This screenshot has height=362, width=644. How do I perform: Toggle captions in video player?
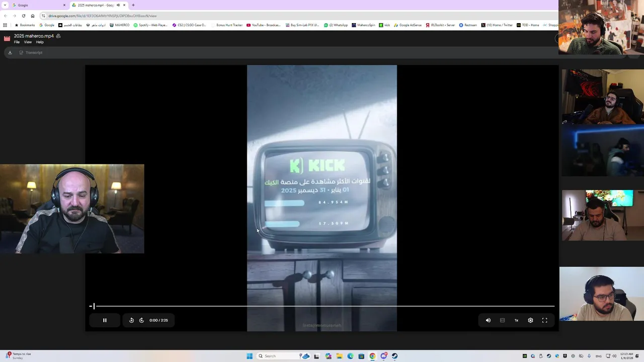(502, 320)
